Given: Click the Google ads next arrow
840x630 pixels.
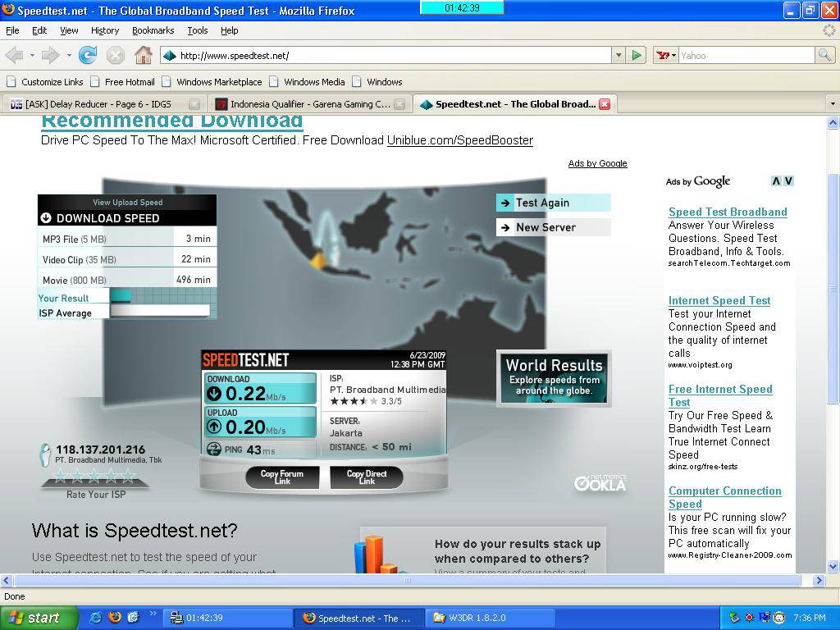Looking at the screenshot, I should (x=788, y=181).
